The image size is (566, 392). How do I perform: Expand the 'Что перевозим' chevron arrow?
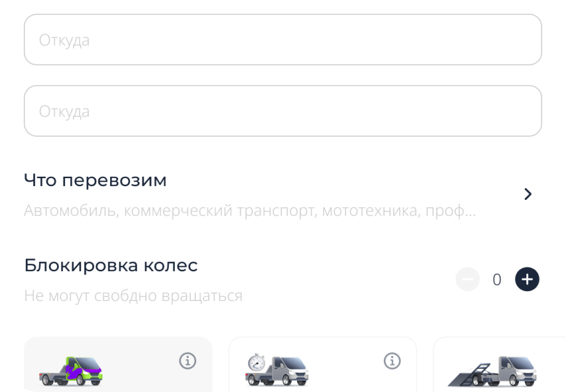click(x=527, y=194)
